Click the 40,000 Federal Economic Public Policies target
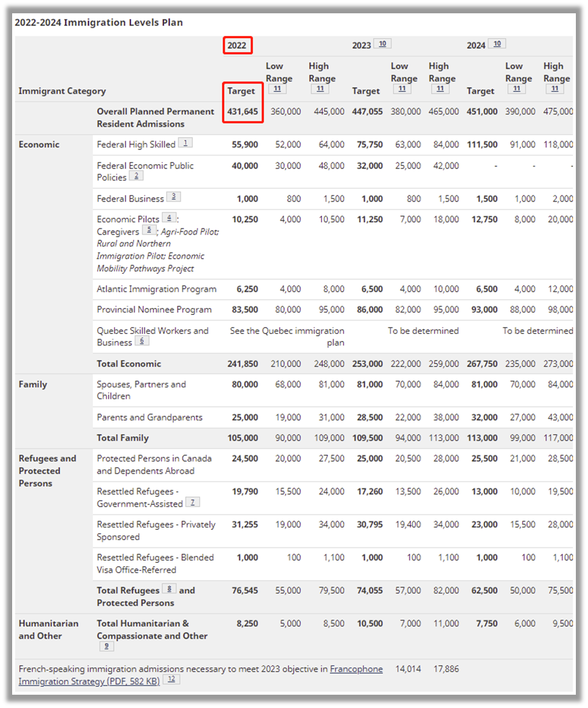 pos(245,166)
